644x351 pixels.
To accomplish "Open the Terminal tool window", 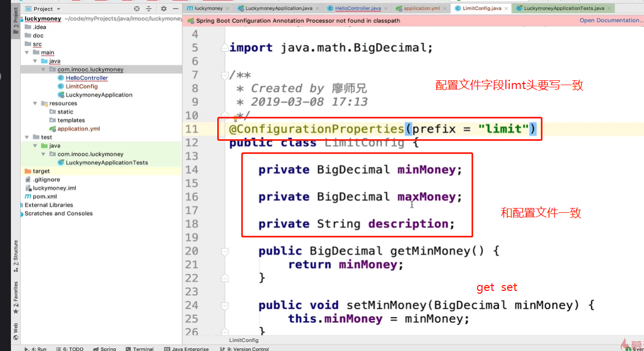I will [x=140, y=348].
